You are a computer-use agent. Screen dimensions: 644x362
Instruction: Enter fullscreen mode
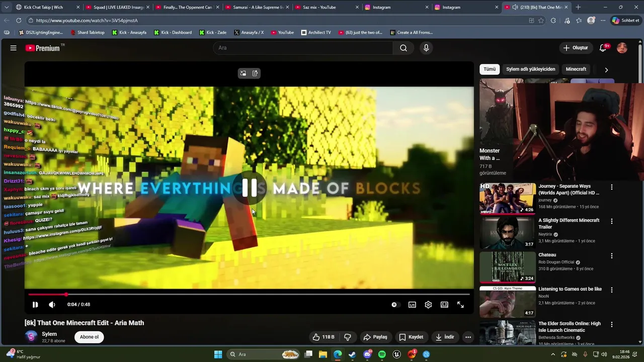click(460, 305)
